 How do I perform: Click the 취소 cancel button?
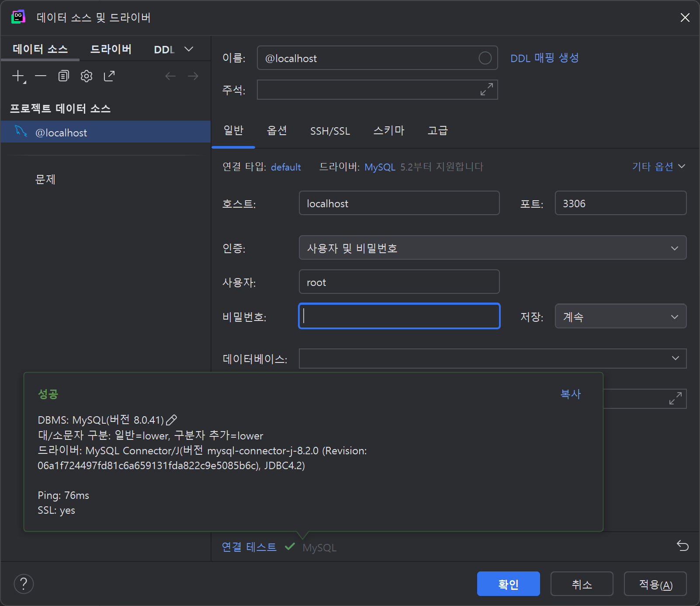pyautogui.click(x=582, y=584)
